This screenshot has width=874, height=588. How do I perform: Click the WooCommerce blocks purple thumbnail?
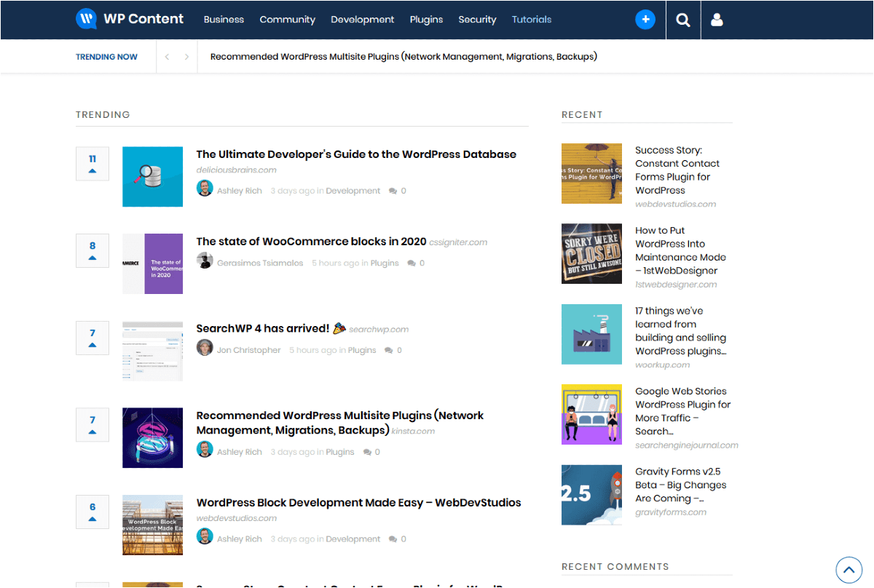pos(152,263)
